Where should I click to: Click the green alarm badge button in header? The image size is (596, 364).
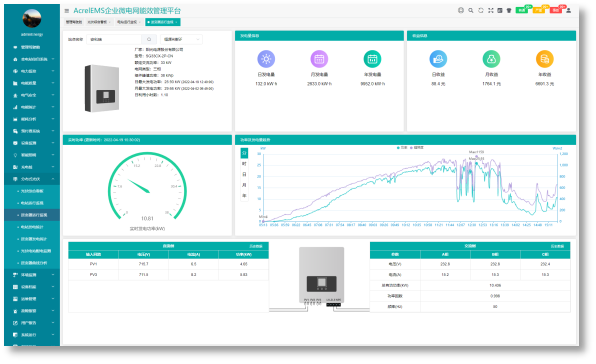[522, 10]
